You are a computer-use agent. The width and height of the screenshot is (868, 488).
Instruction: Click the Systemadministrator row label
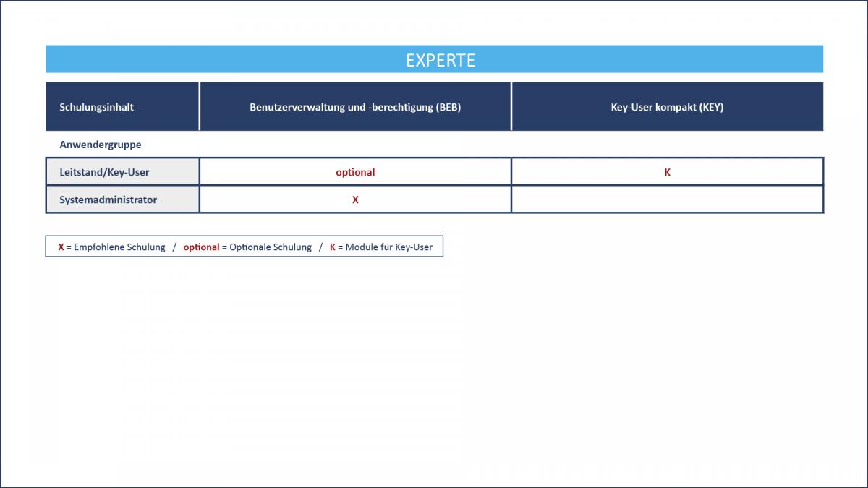[123, 200]
